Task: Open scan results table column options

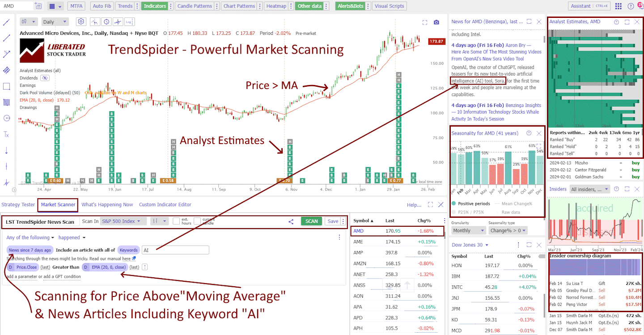Action: point(444,221)
